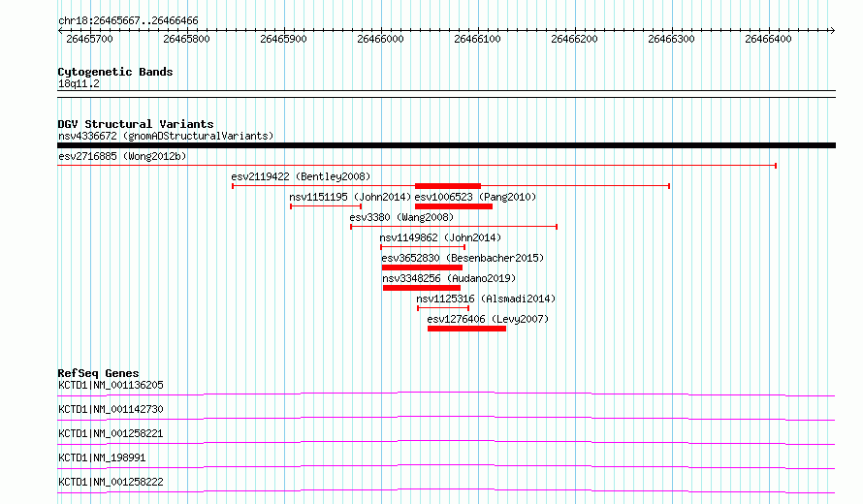
Task: Open variant esv3652830 (Besenbacher2015) label
Action: 463,258
